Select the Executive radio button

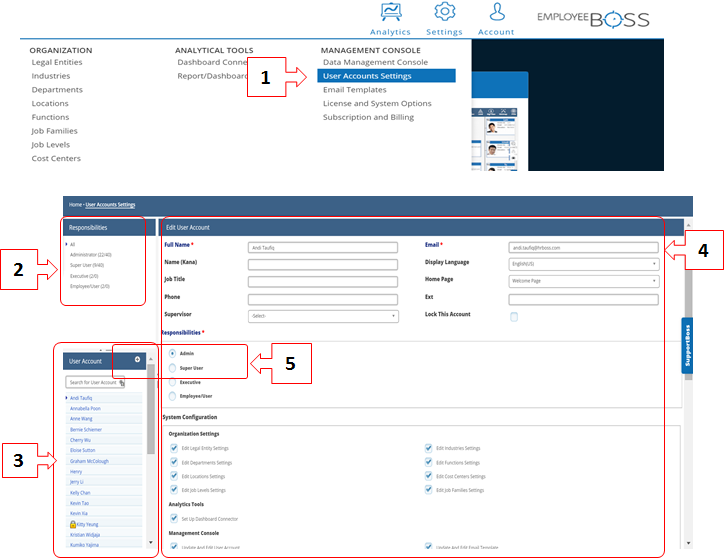(172, 382)
